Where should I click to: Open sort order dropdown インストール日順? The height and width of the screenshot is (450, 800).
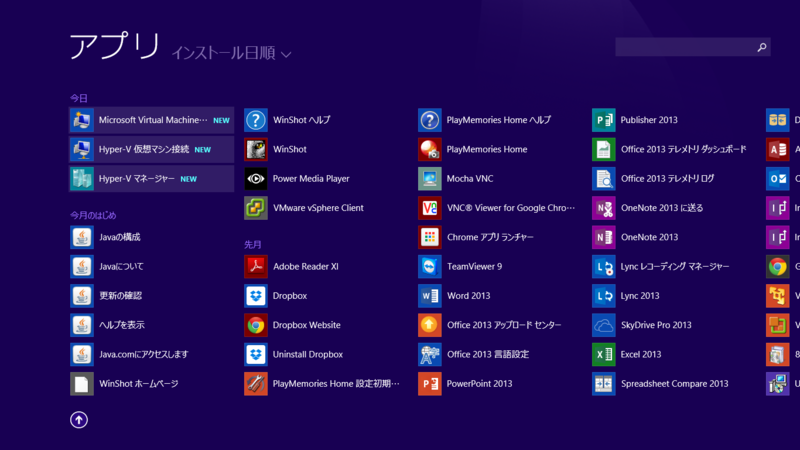231,53
